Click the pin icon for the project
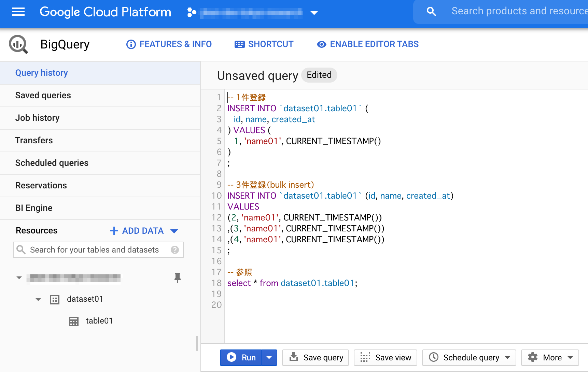The height and width of the screenshot is (372, 588). 178,278
